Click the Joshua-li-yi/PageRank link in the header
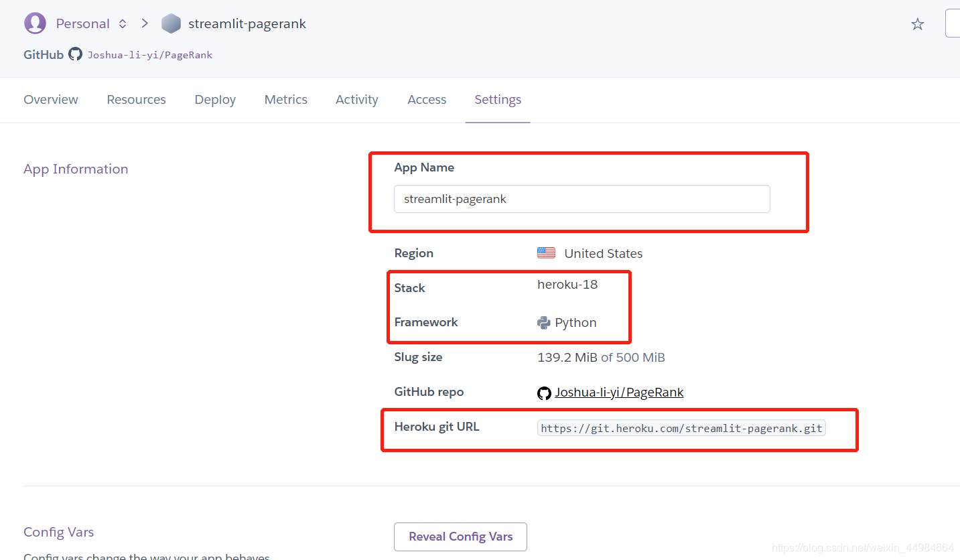The image size is (960, 560). (x=150, y=54)
